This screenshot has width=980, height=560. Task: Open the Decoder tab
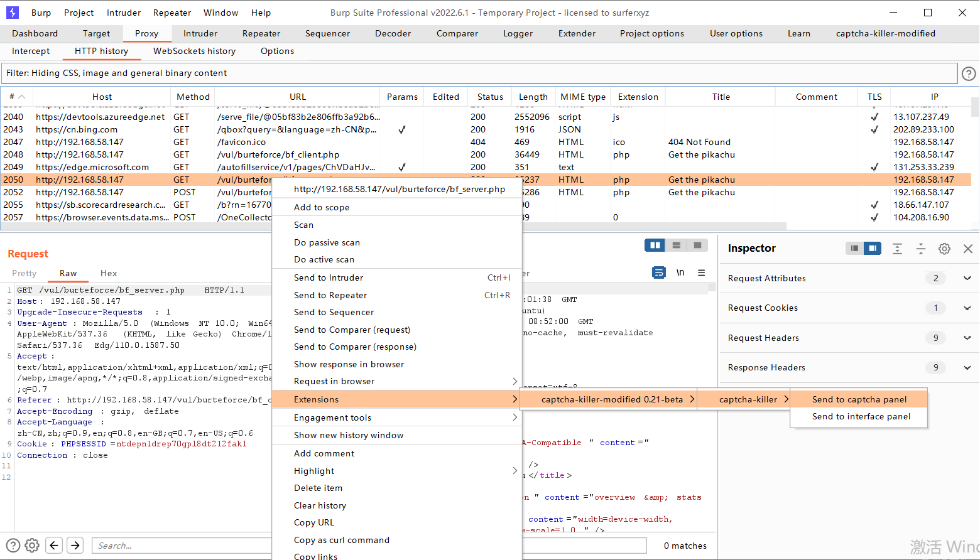tap(393, 33)
